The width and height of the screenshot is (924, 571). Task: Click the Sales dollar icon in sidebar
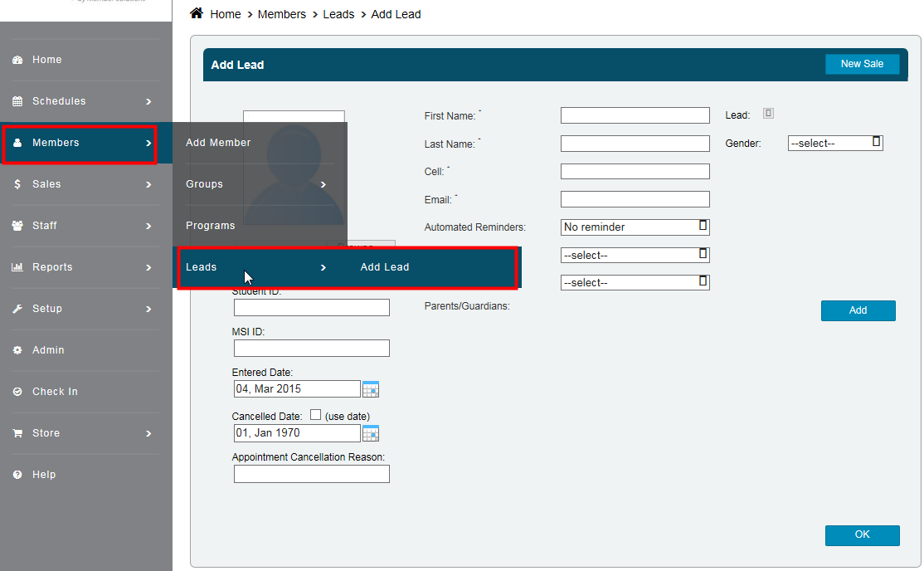[x=17, y=184]
